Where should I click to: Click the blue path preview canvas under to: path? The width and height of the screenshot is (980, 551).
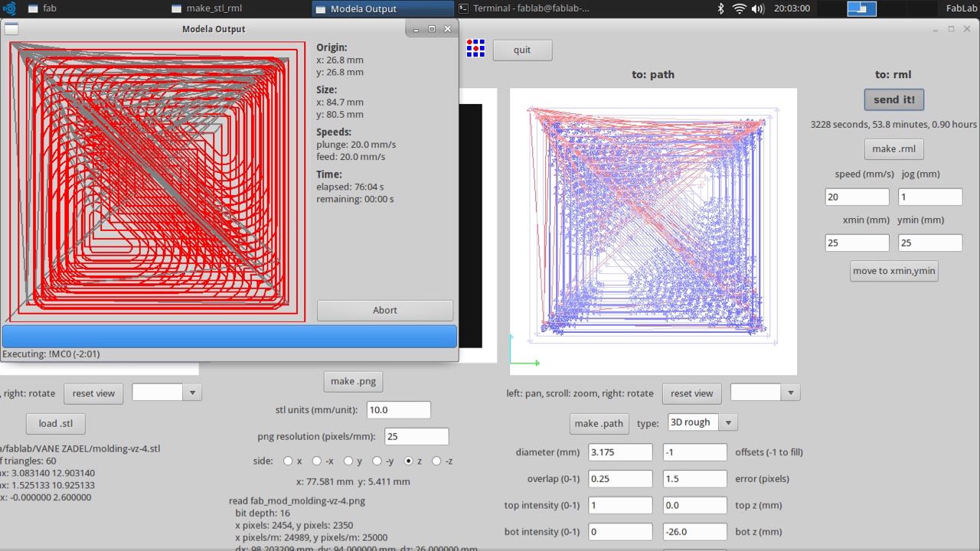[653, 231]
